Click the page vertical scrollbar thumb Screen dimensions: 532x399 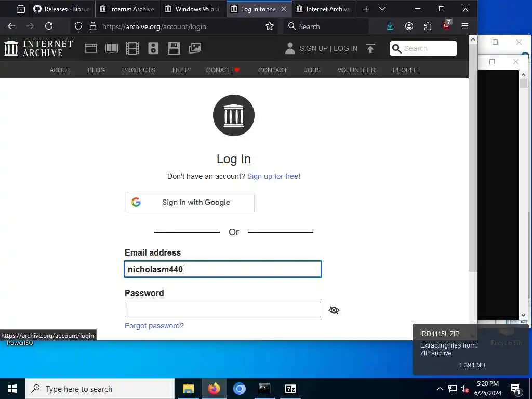pyautogui.click(x=473, y=158)
